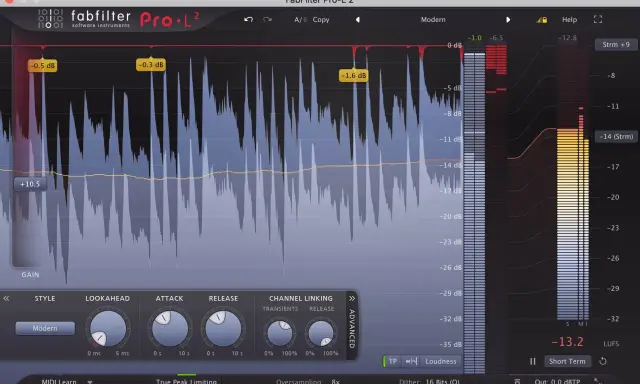Select the Strm +9 scale button
Image resolution: width=640 pixels, height=384 pixels.
tap(616, 44)
